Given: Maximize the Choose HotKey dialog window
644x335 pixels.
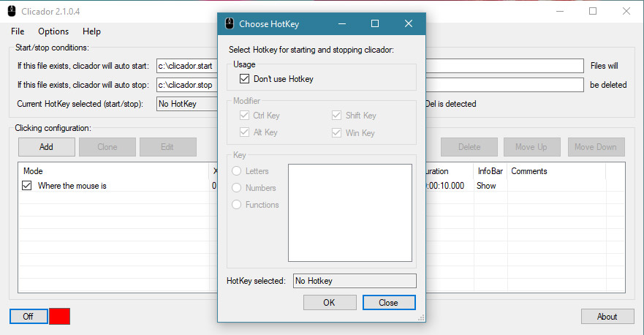Looking at the screenshot, I should click(375, 23).
